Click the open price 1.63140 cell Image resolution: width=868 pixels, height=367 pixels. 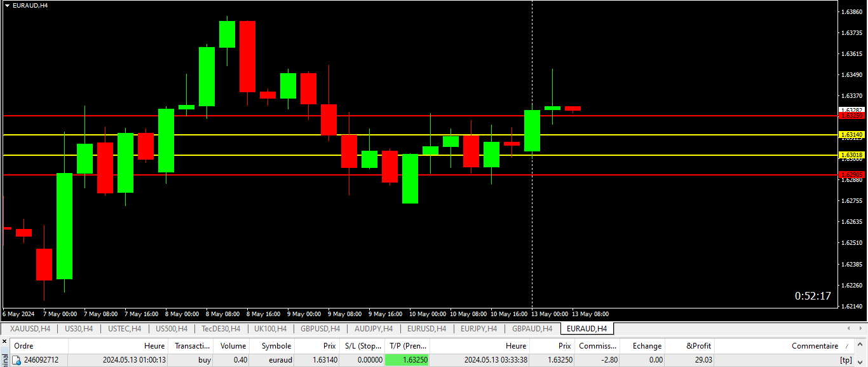(316, 360)
